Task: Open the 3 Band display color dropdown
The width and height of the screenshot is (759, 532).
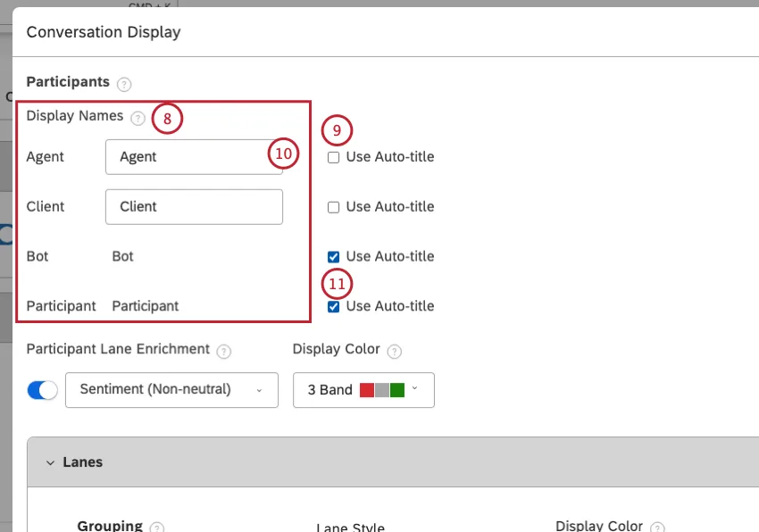Action: 363,389
